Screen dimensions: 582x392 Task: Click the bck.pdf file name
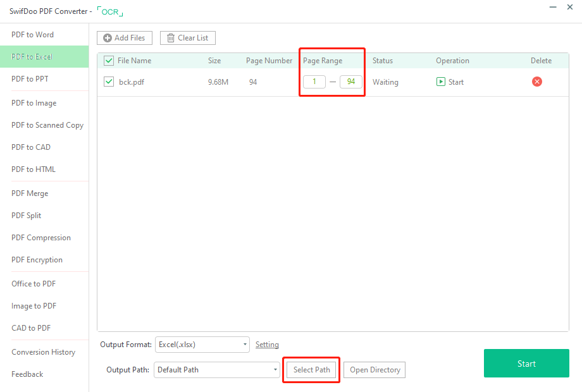(x=132, y=82)
